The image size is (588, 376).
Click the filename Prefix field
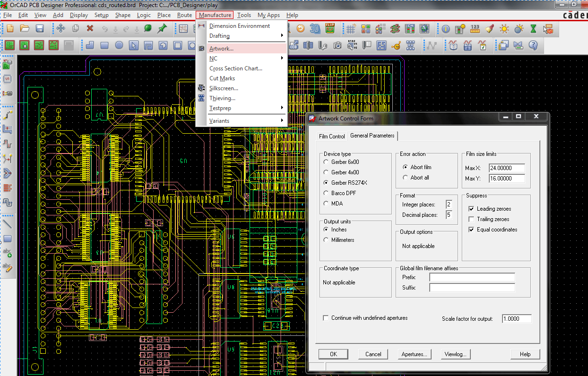pyautogui.click(x=472, y=277)
